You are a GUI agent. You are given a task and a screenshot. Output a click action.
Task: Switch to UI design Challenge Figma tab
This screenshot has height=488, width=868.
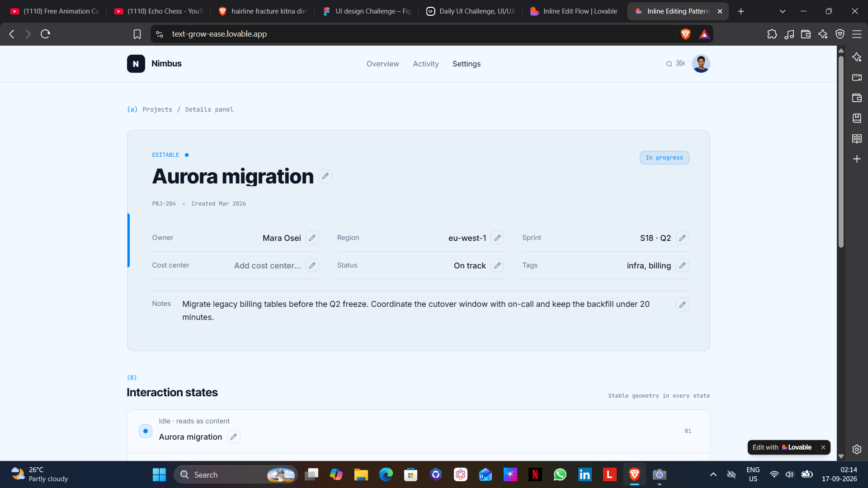(x=367, y=11)
